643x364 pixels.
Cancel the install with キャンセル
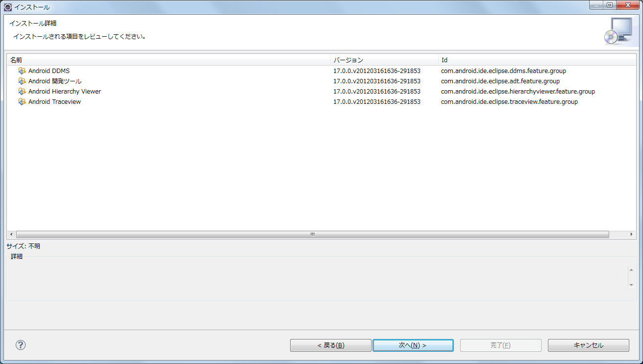(589, 345)
